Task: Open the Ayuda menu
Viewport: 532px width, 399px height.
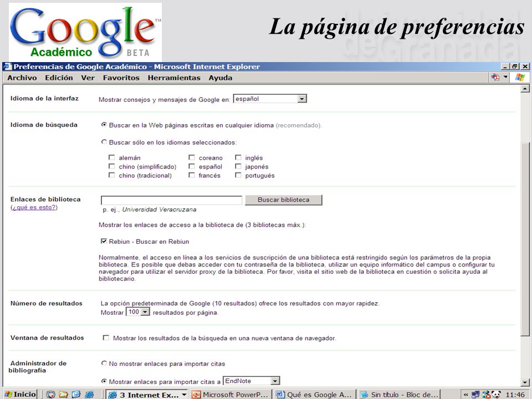Action: (x=221, y=78)
